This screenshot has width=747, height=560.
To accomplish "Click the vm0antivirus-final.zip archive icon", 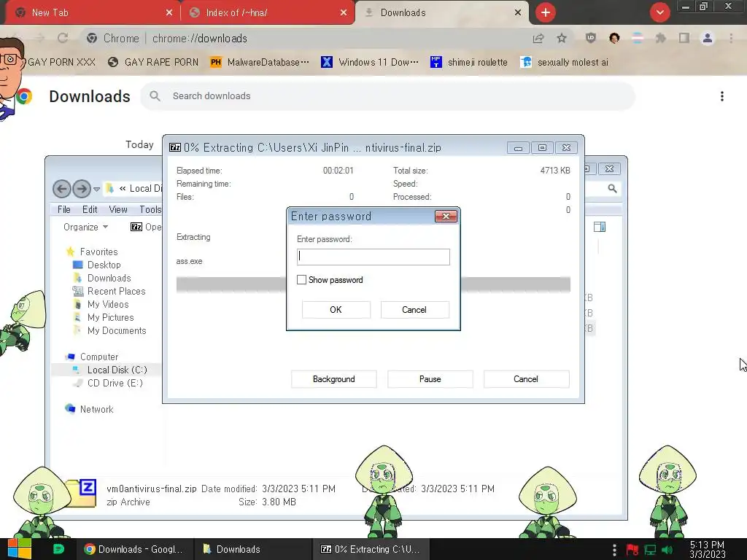I will [x=82, y=493].
